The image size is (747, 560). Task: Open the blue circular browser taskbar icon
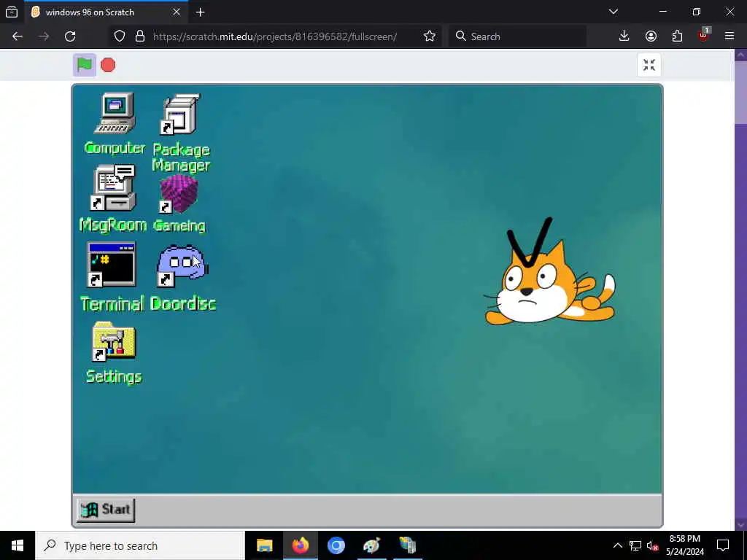coord(336,545)
